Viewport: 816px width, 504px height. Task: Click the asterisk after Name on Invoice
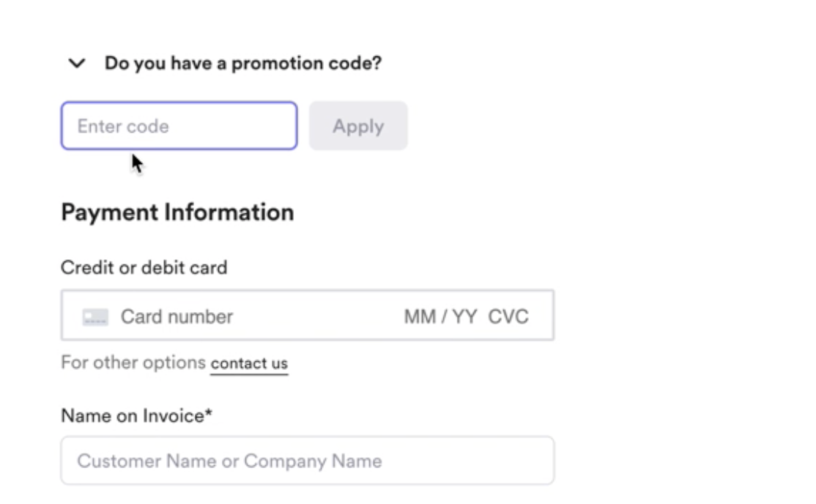209,414
